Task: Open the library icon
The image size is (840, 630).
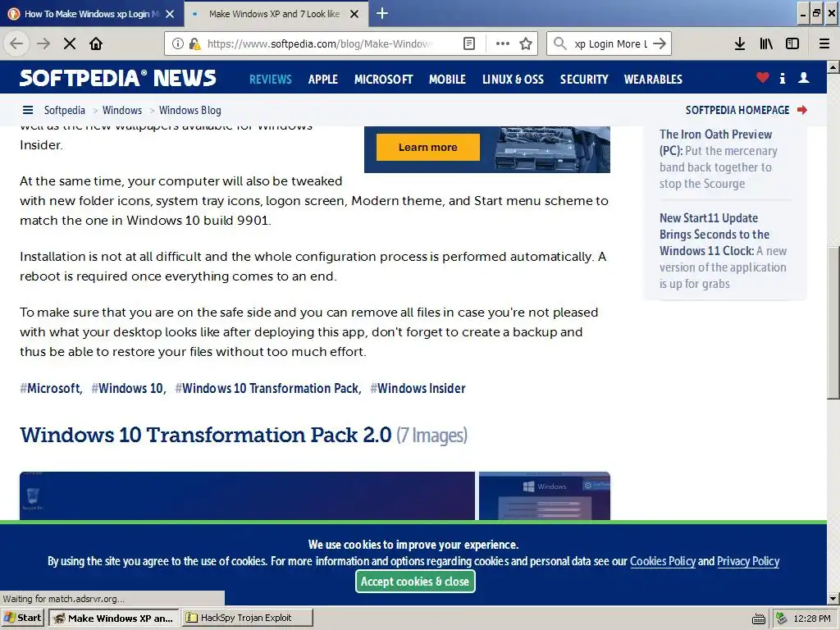Action: [x=766, y=43]
